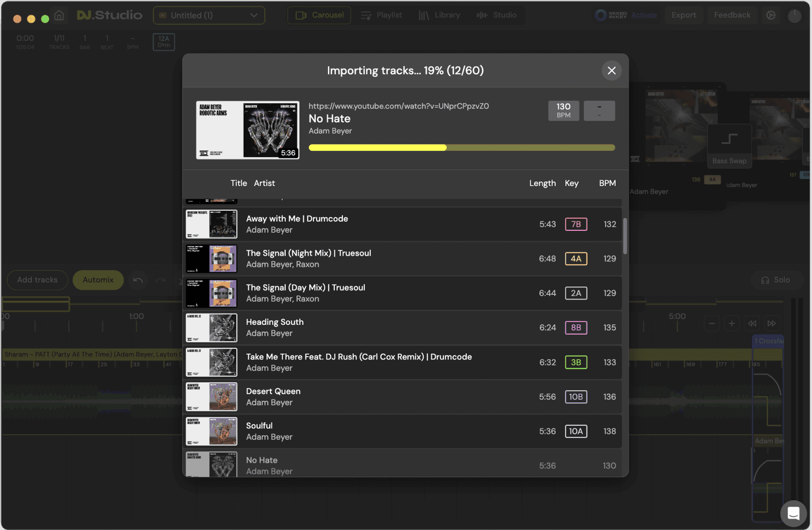Click the yellow import progress bar

(x=377, y=147)
